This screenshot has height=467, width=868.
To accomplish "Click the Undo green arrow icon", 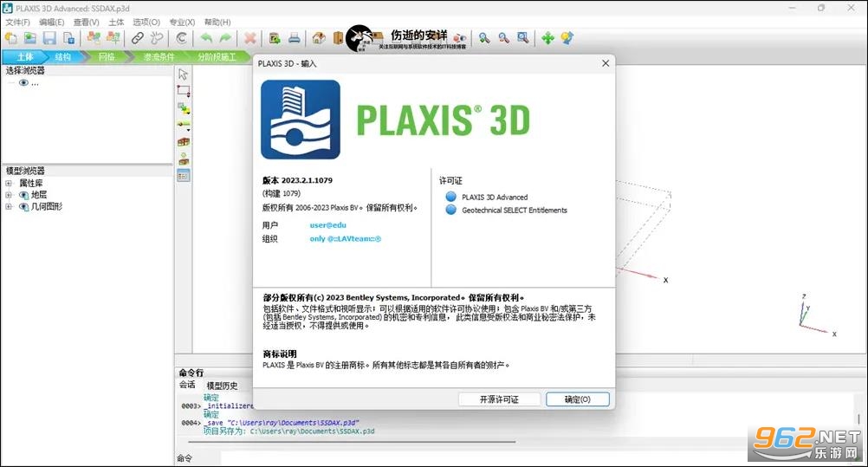I will tap(206, 38).
